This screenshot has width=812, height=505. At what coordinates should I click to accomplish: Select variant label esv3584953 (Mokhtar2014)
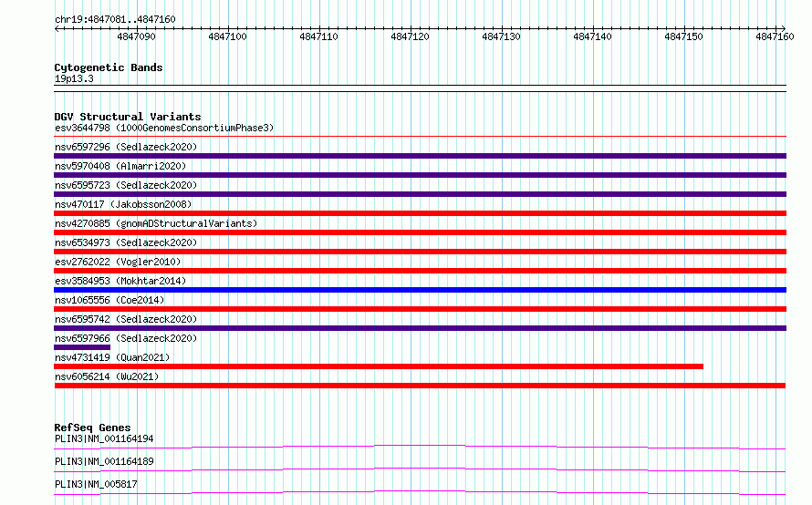tap(120, 281)
